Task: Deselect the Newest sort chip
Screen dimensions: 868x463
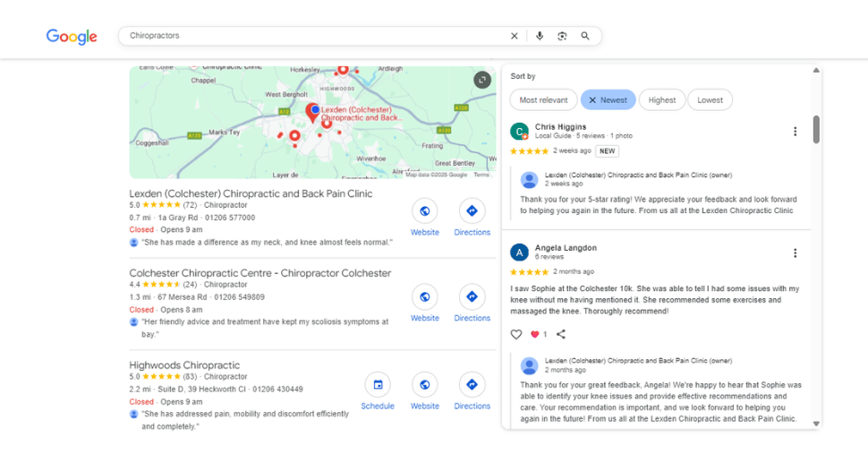Action: (608, 100)
